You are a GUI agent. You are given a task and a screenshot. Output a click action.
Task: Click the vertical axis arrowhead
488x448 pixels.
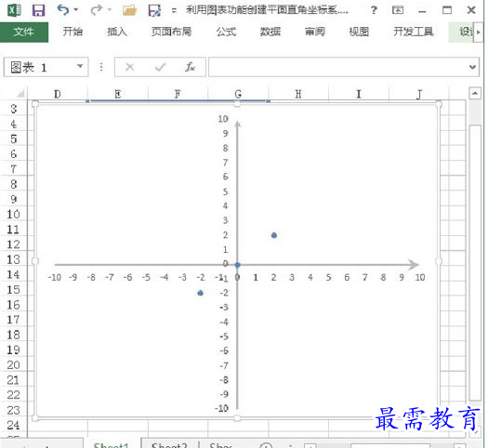coord(238,125)
